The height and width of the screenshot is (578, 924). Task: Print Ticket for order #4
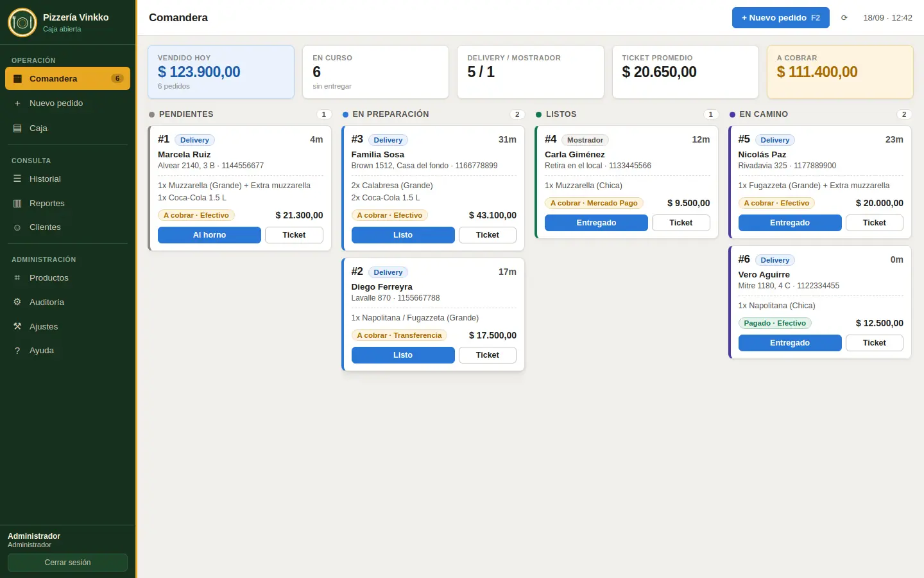tap(681, 223)
